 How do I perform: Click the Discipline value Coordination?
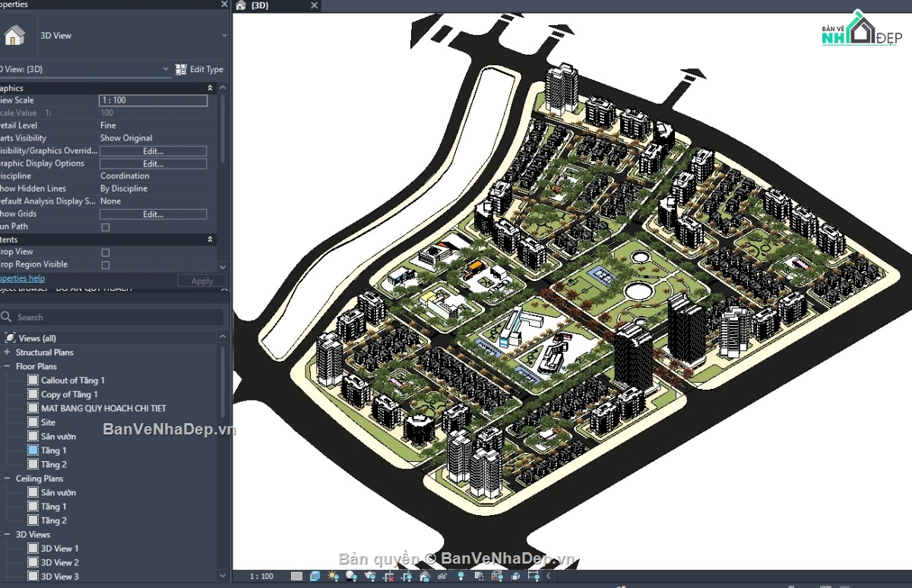(125, 175)
